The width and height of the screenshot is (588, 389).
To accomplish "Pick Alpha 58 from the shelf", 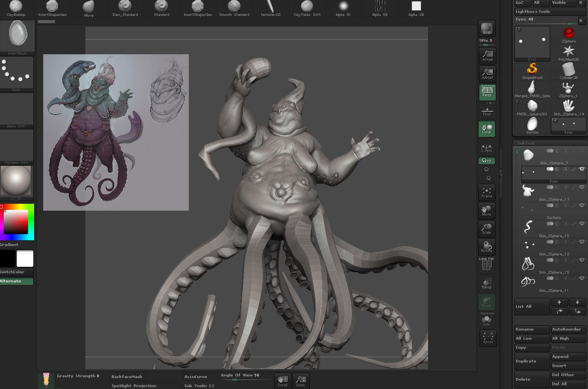I will [x=380, y=8].
